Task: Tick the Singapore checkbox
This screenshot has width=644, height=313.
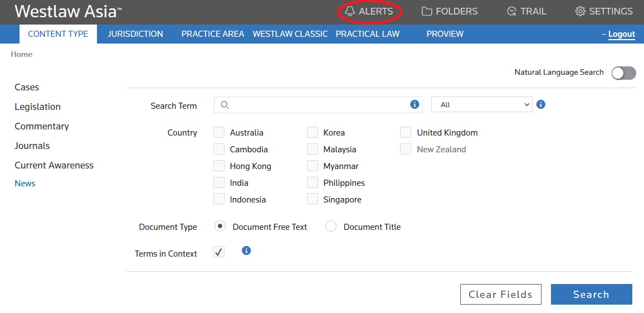Action: (313, 199)
